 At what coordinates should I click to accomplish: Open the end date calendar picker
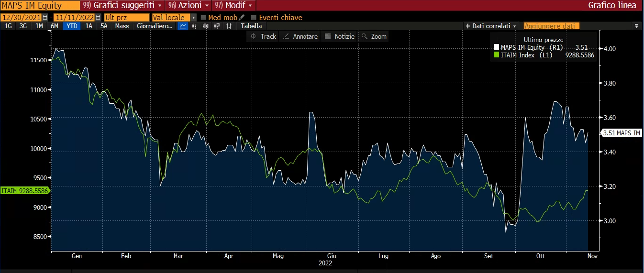pos(98,18)
